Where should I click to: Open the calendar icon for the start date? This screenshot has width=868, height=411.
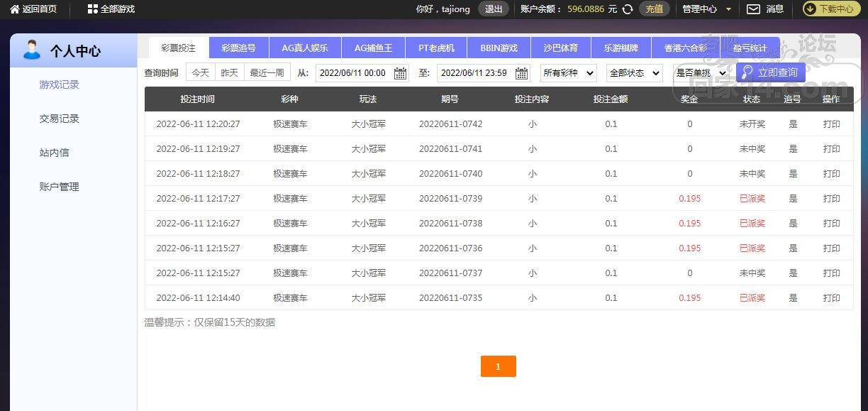[x=400, y=73]
